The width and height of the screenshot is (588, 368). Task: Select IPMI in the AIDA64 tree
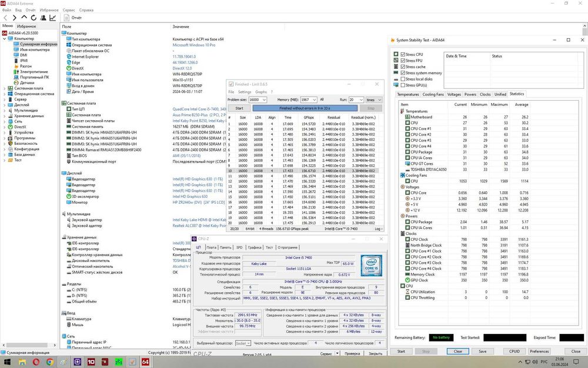[24, 61]
